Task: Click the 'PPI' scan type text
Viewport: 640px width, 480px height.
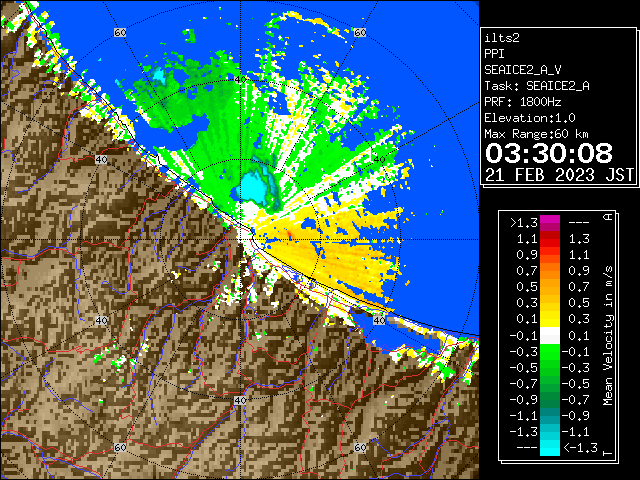Action: pyautogui.click(x=494, y=54)
